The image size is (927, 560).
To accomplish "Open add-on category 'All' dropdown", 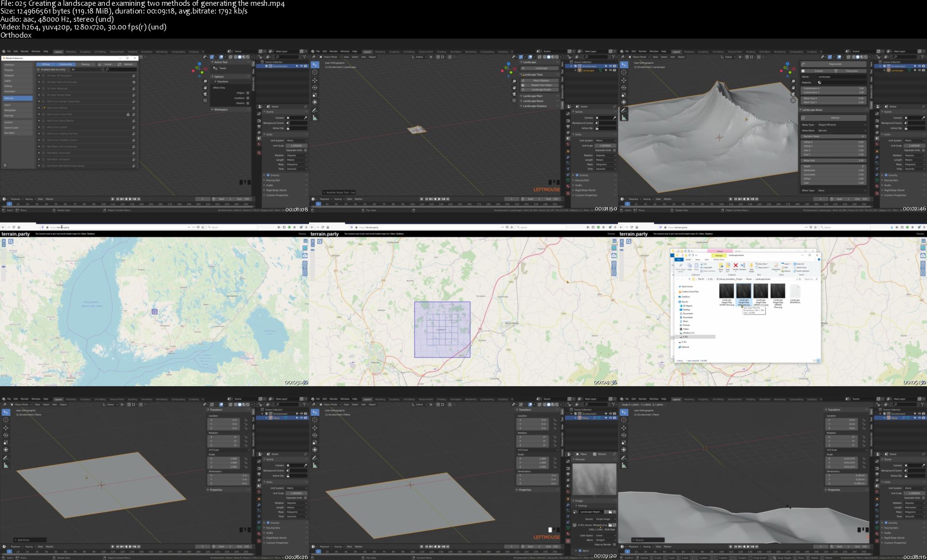I will pyautogui.click(x=86, y=70).
